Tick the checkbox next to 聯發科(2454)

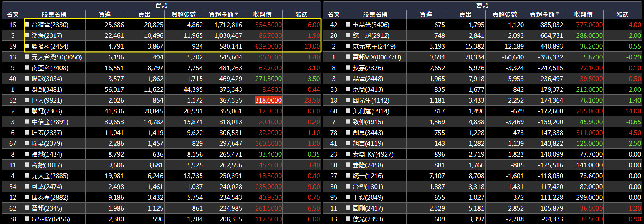click(27, 46)
